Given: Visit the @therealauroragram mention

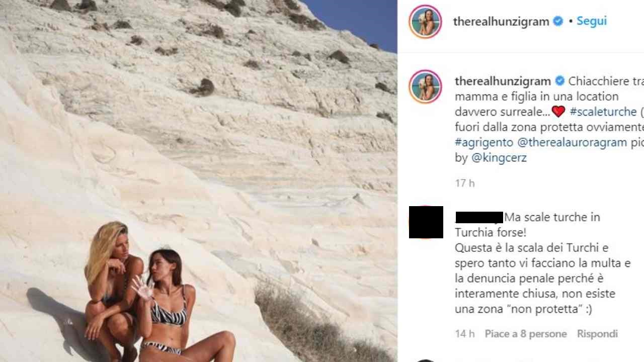Looking at the screenshot, I should pyautogui.click(x=572, y=142).
